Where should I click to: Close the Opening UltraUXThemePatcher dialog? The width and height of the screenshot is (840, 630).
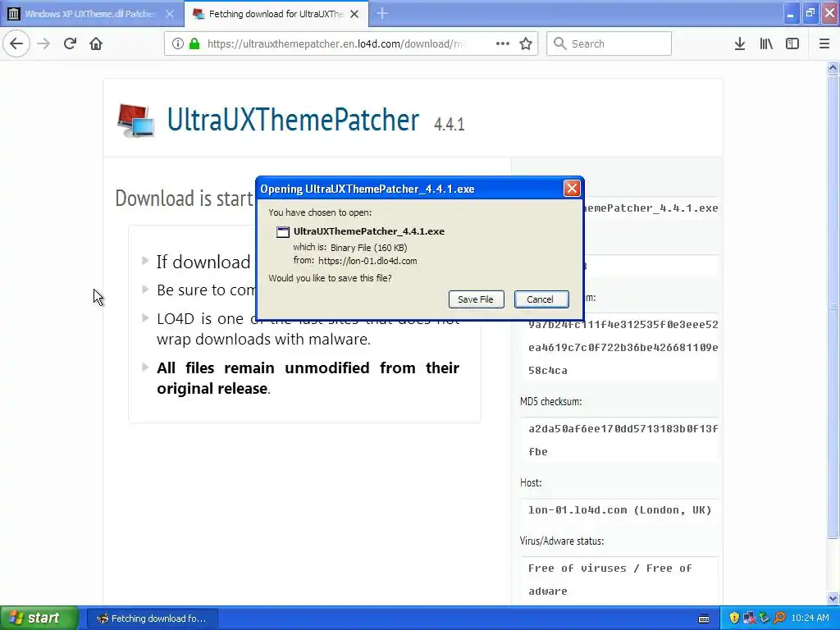572,188
